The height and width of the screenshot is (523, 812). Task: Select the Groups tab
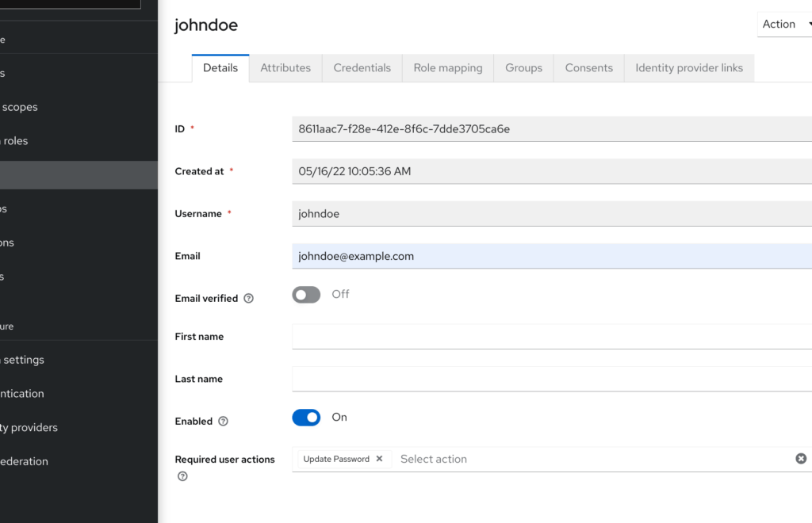click(523, 68)
